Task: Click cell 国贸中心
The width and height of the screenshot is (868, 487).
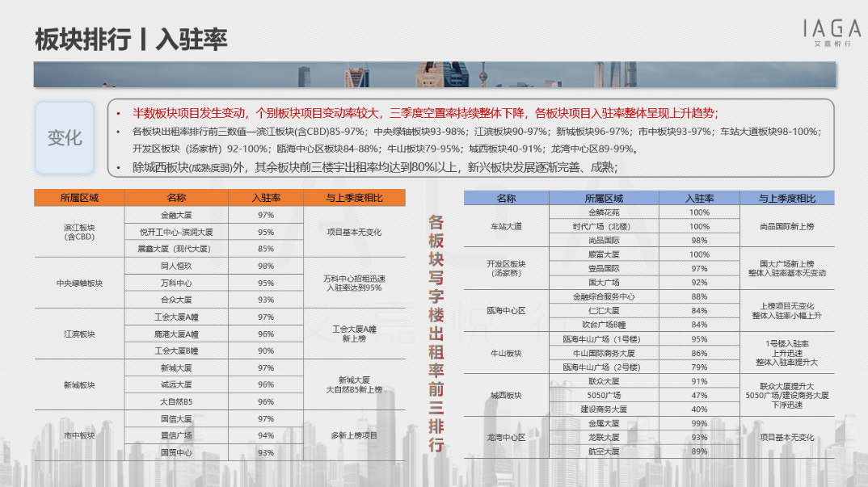Action: point(176,452)
